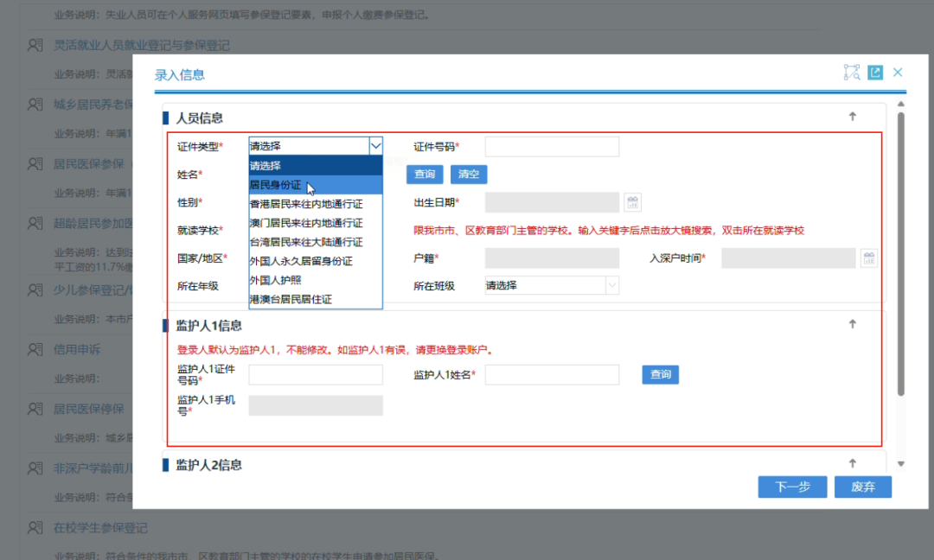The width and height of the screenshot is (934, 560).
Task: Toggle the 证件类型 dropdown arrow
Action: 375,146
